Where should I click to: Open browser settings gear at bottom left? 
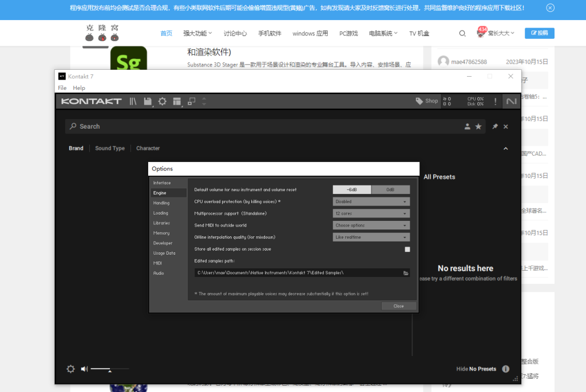70,369
